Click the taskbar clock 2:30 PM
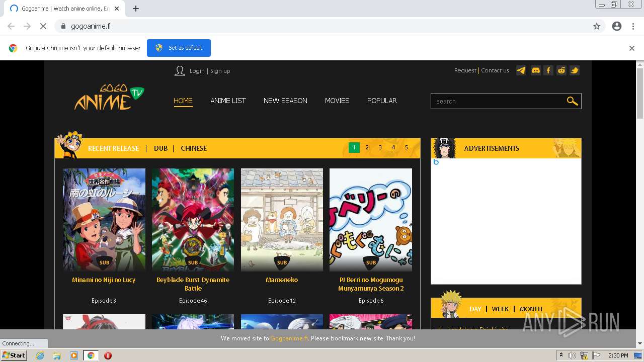 coord(618,355)
